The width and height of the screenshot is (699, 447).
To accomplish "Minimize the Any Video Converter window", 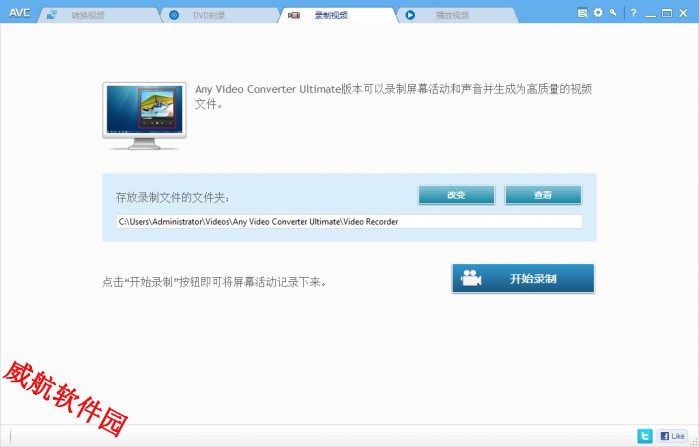I will tap(651, 13).
